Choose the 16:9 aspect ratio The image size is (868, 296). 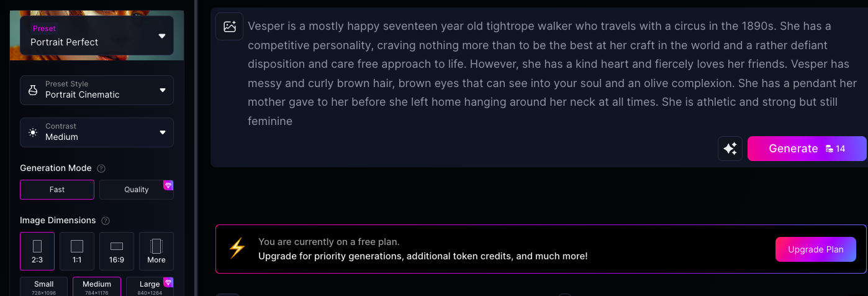point(117,251)
